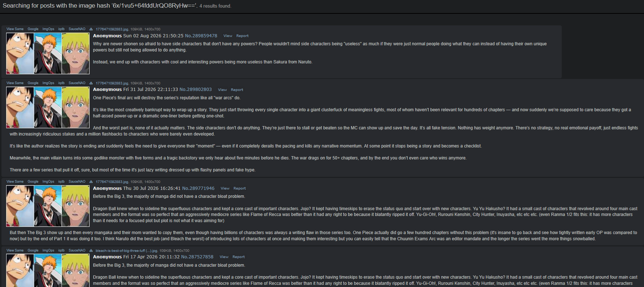The image size is (644, 287).
Task: Search Google for first post's image
Action: pyautogui.click(x=33, y=29)
